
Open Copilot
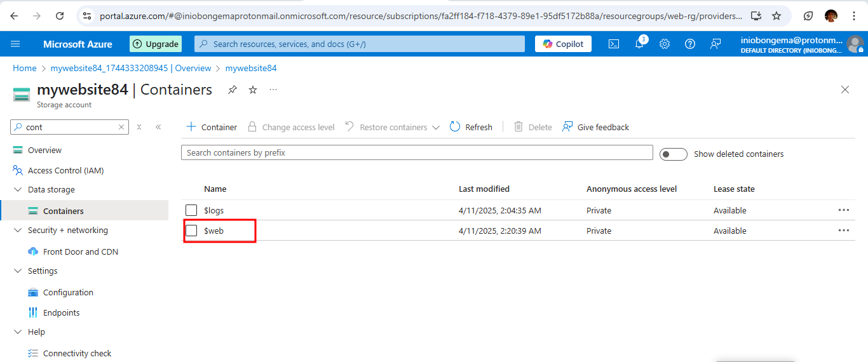pos(563,44)
